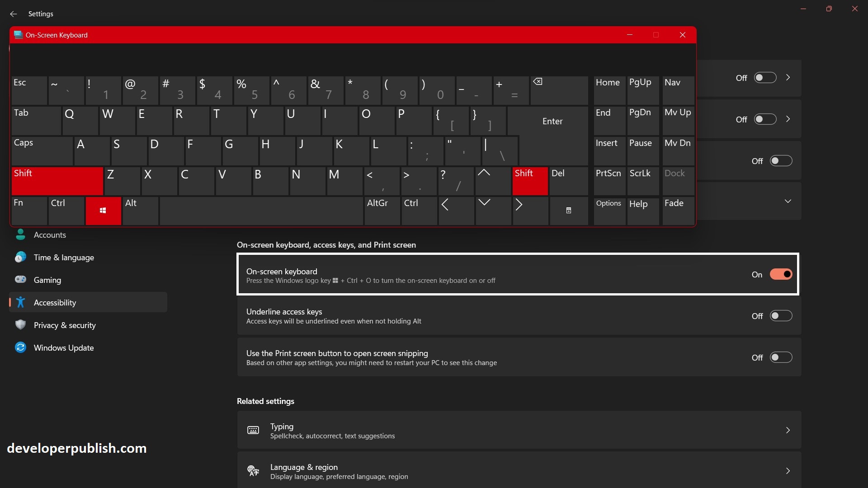Expand the Language & region settings chevron
Viewport: 868px width, 488px height.
click(788, 470)
